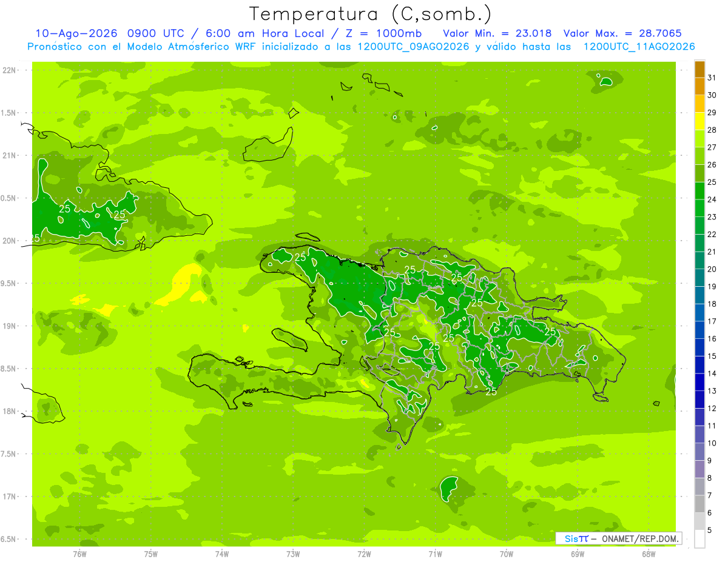The width and height of the screenshot is (728, 562).
Task: Click the "22N" latitude label
Action: pos(9,70)
